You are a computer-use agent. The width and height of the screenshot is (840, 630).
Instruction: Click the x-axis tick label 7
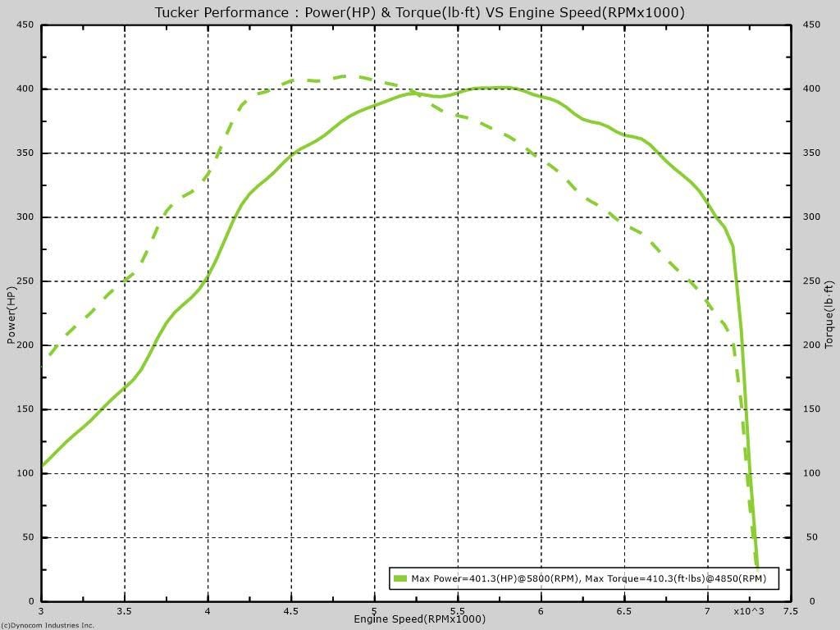click(708, 611)
